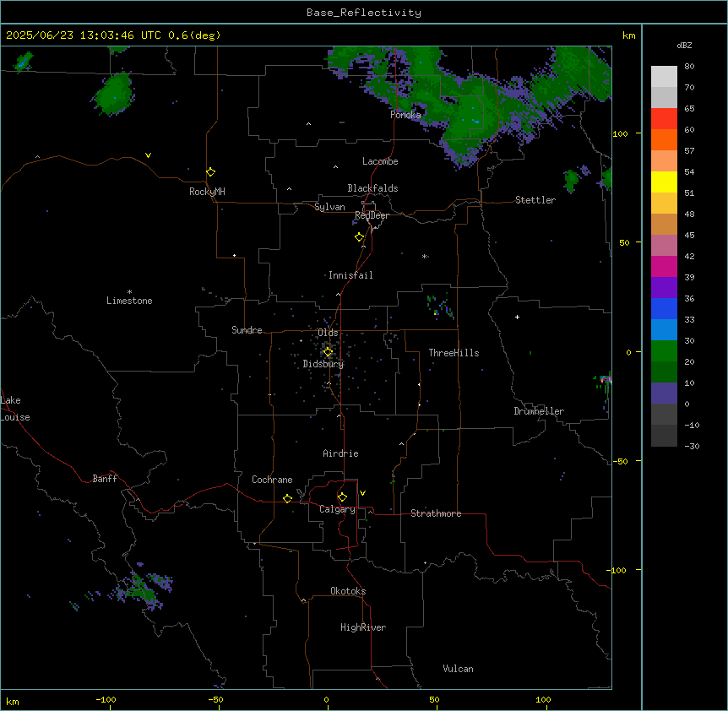Click the asterisk marker above Limestone
The image size is (728, 711).
[x=129, y=292]
